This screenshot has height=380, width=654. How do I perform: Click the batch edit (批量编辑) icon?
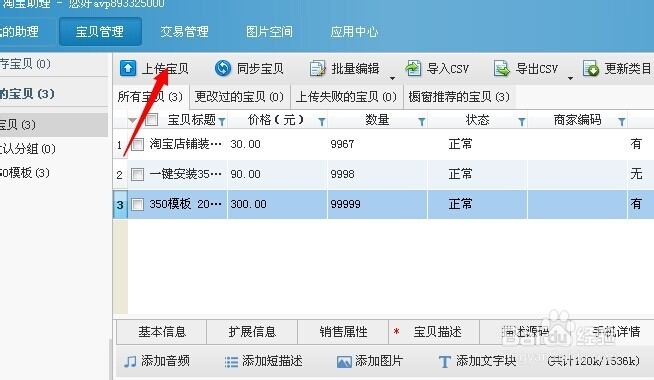[317, 68]
